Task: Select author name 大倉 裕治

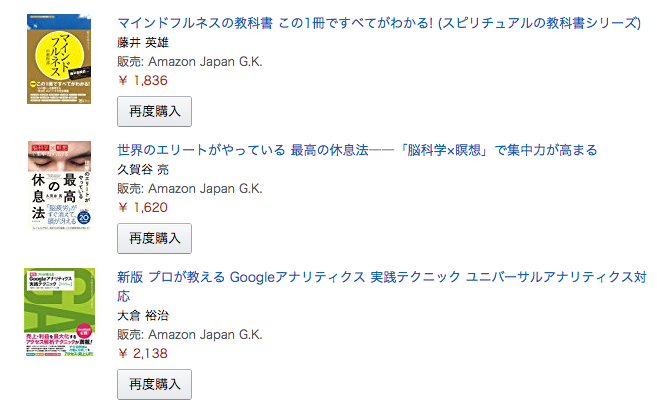Action: (x=143, y=316)
